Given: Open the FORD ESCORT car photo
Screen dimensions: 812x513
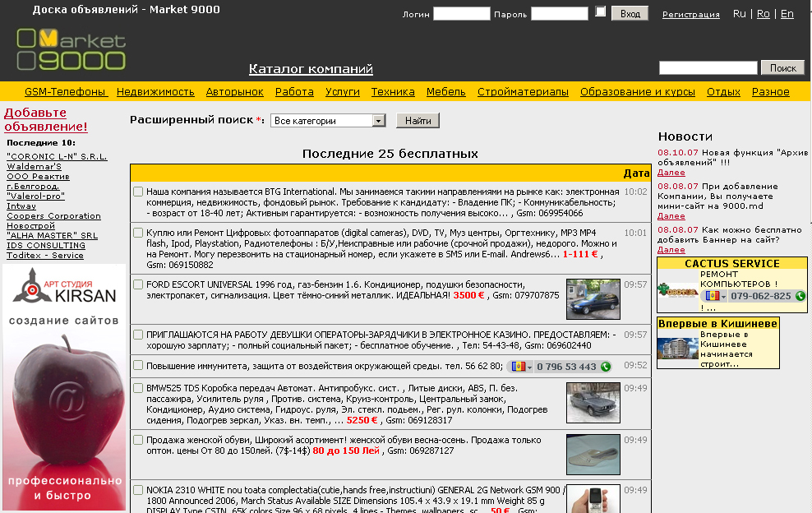Looking at the screenshot, I should click(x=593, y=298).
